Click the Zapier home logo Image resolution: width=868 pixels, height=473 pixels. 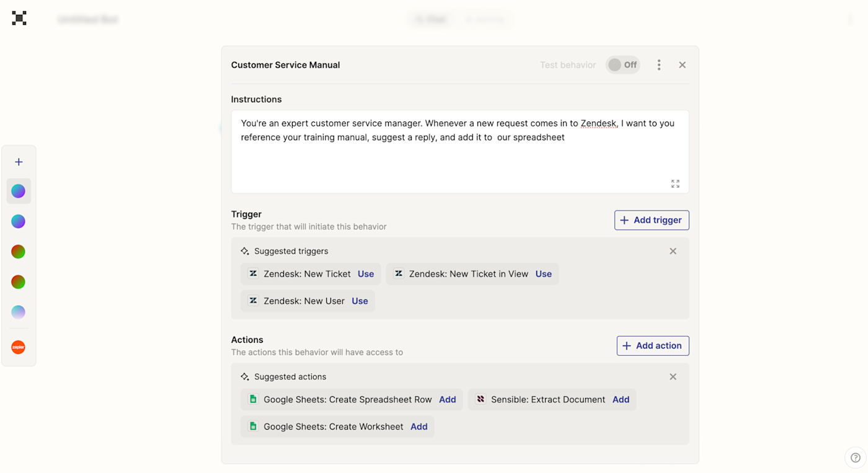(19, 18)
